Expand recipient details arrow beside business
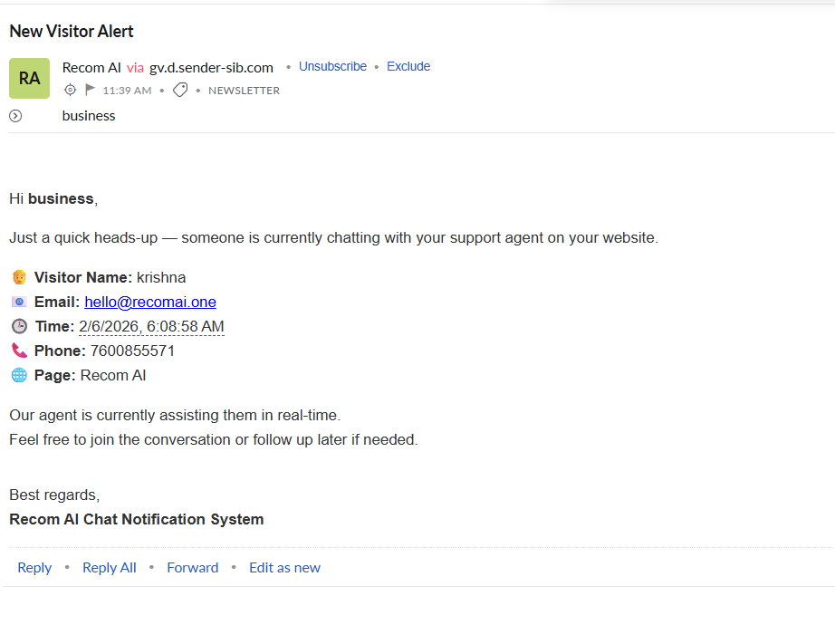Viewport: 835px width, 644px height. [15, 116]
